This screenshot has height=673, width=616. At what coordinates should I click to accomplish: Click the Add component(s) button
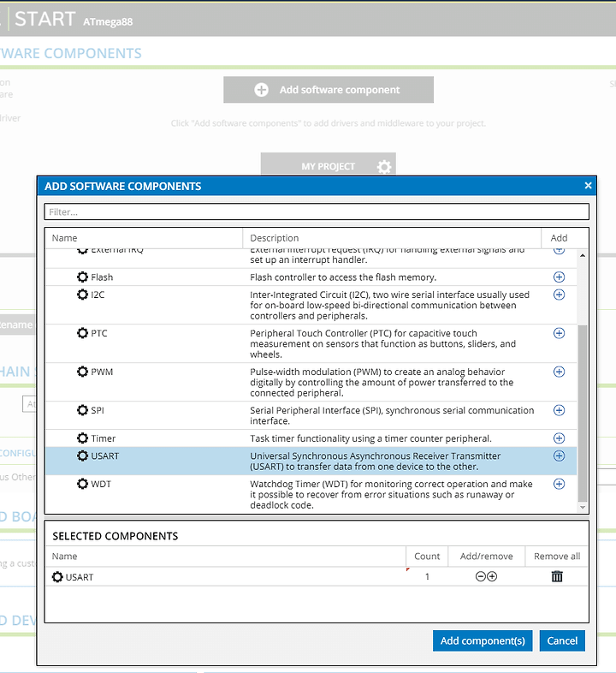tap(483, 640)
